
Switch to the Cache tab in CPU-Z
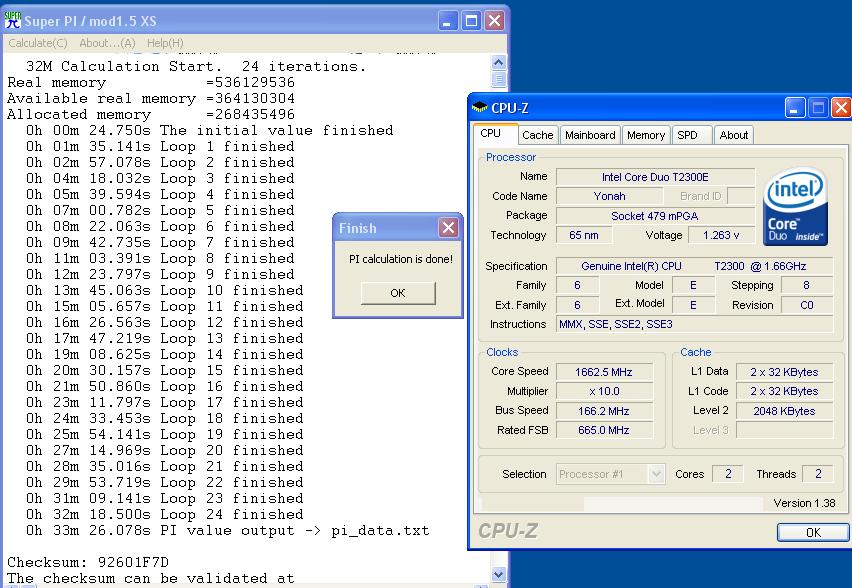click(537, 135)
